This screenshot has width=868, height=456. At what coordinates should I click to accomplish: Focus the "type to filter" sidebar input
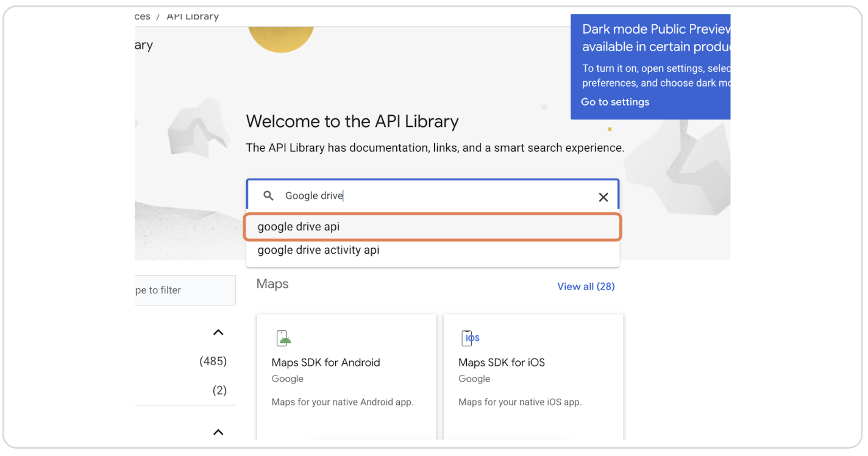click(183, 290)
